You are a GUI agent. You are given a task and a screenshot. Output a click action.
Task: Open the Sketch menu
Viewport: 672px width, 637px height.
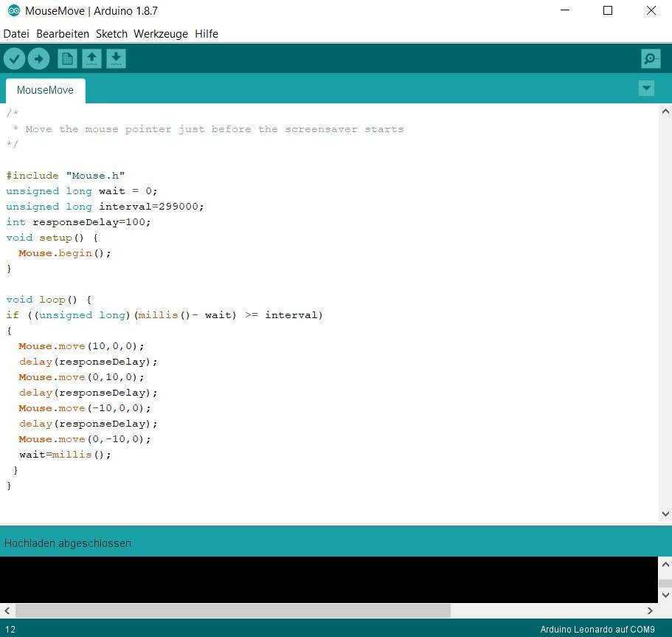tap(111, 34)
